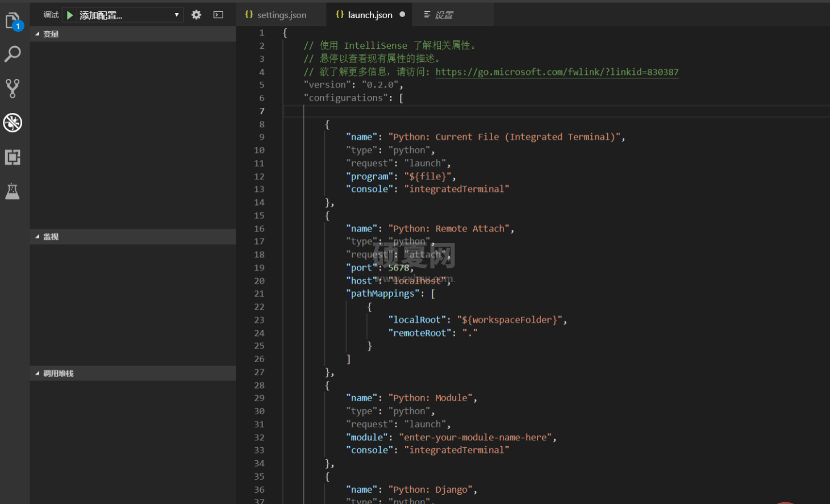
Task: Open the Test flask icon view
Action: point(12,191)
